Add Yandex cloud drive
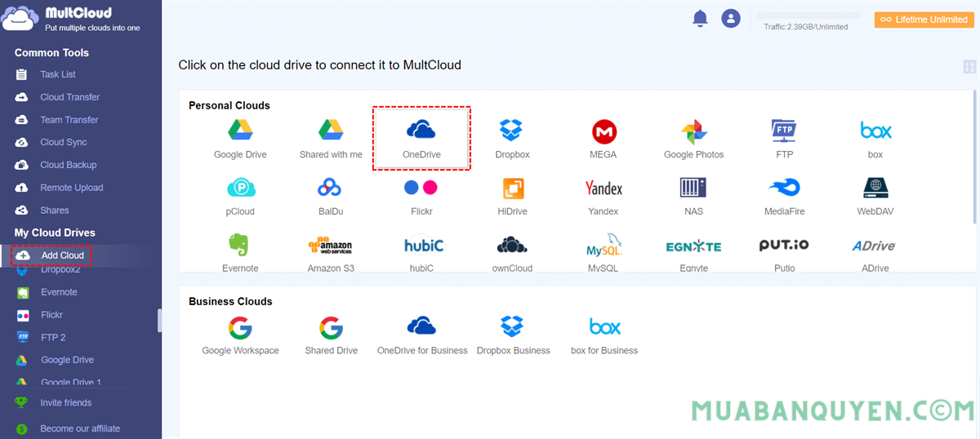 604,188
